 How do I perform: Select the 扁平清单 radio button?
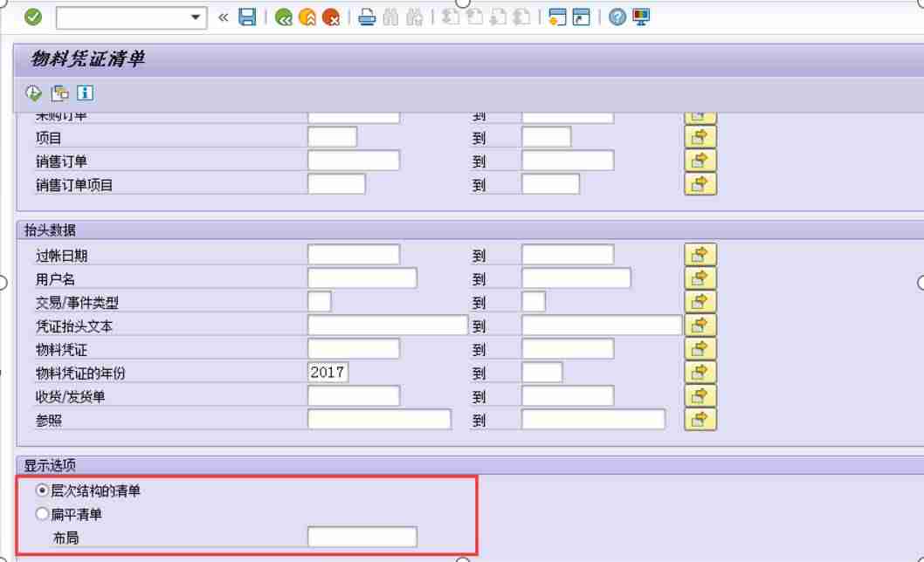(x=42, y=514)
